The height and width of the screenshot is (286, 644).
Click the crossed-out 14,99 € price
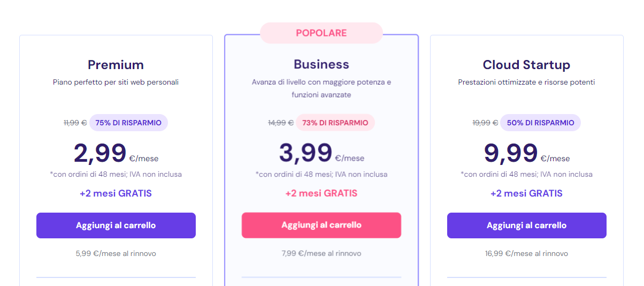[x=280, y=123]
